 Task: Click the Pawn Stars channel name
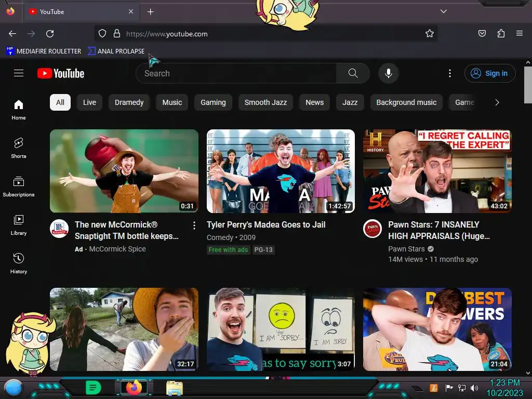(406, 249)
